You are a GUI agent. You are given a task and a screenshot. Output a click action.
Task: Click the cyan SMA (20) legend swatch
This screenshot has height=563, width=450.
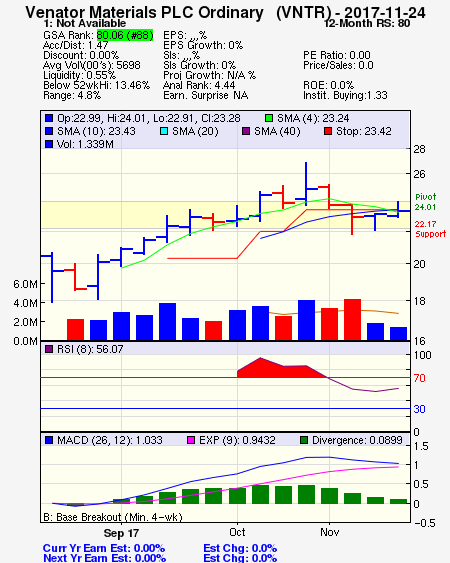[x=164, y=131]
